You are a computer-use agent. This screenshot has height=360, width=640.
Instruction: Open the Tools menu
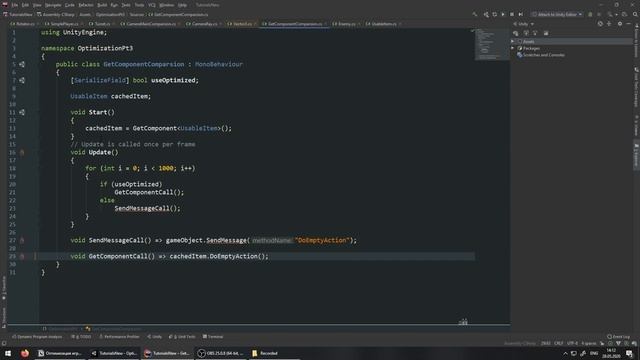click(140, 5)
